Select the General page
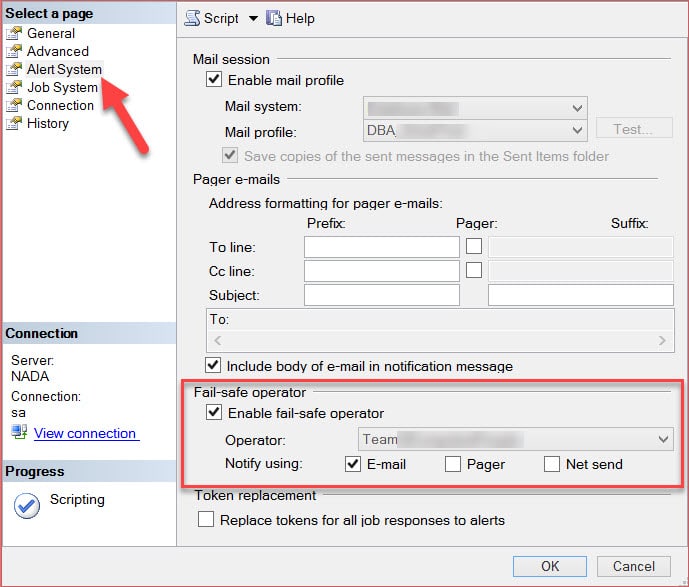Viewport: 689px width, 587px height. coord(51,33)
